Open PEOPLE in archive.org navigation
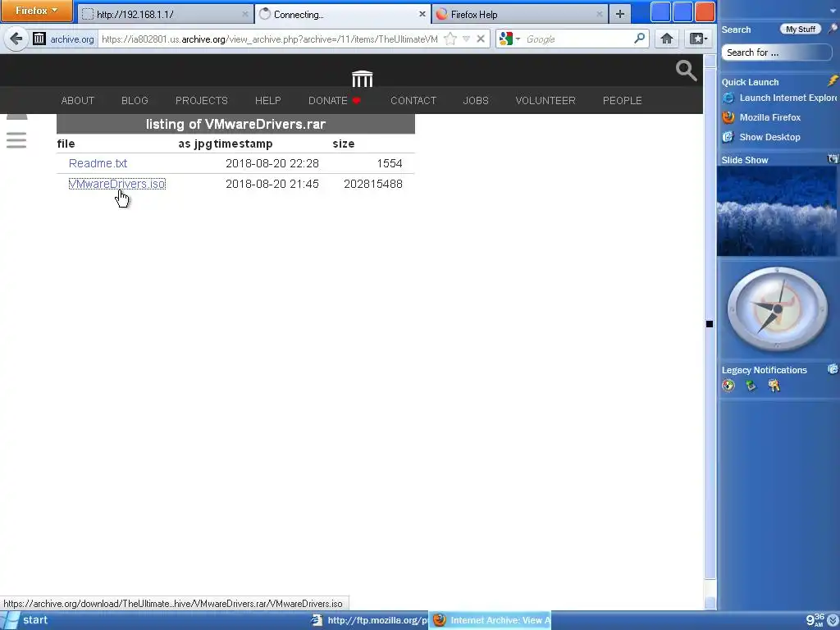 tap(622, 101)
